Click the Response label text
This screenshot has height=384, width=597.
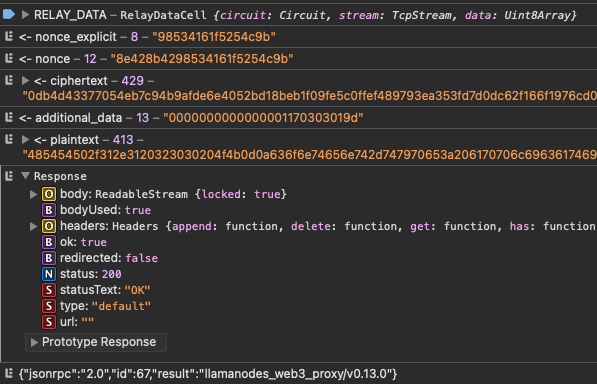[x=60, y=176]
